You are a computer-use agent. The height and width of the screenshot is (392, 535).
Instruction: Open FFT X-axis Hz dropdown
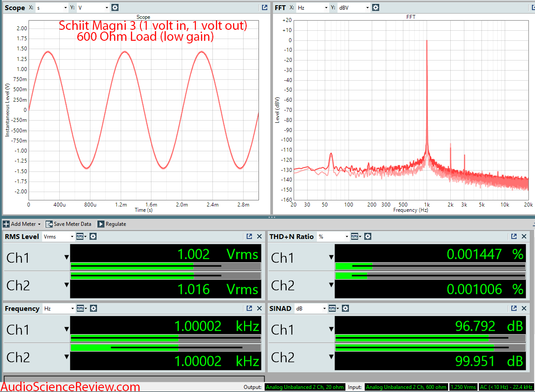(312, 7)
